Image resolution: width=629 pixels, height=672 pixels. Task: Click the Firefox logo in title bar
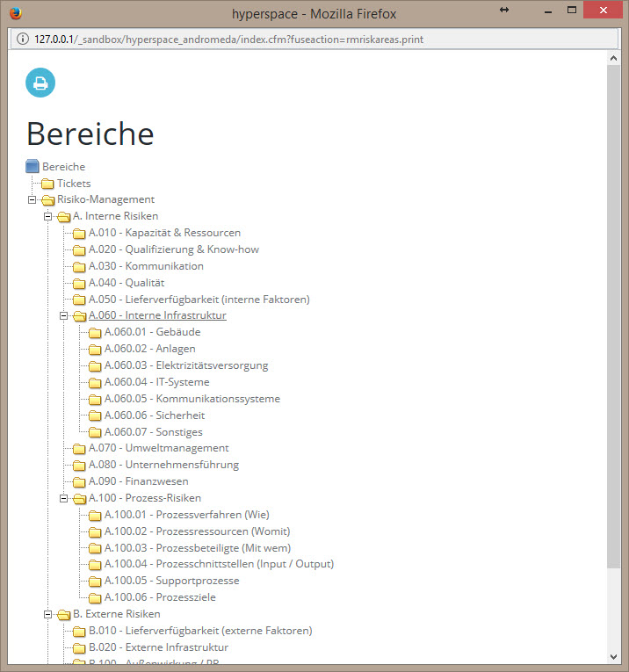pyautogui.click(x=15, y=12)
